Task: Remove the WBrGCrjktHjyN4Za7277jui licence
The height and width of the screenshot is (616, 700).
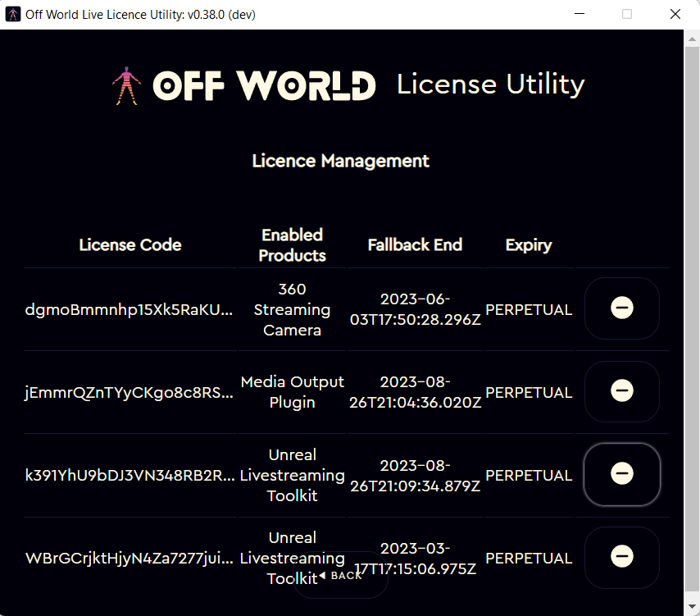Action: (622, 557)
